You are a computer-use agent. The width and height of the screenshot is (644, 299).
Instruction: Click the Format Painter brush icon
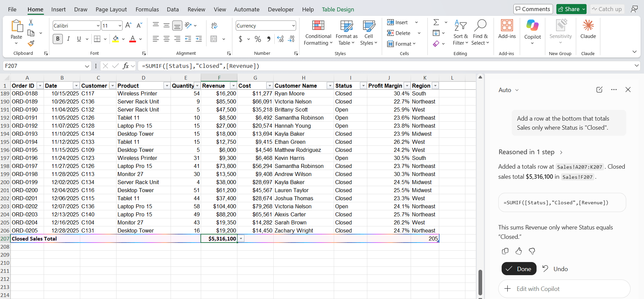pos(31,43)
